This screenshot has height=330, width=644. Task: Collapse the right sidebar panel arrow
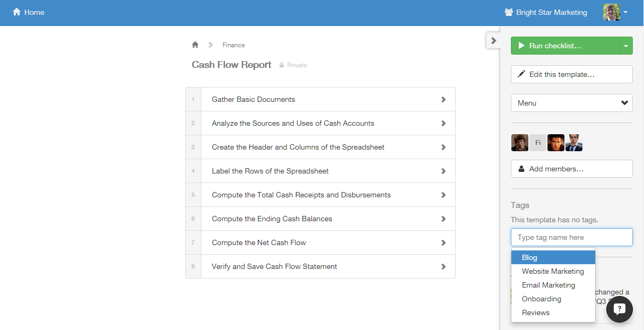coord(493,40)
